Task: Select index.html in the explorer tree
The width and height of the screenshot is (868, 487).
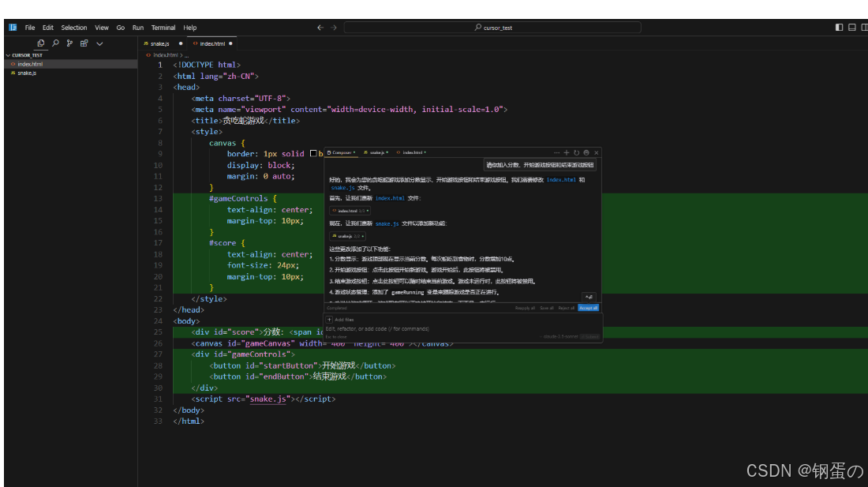Action: coord(71,64)
